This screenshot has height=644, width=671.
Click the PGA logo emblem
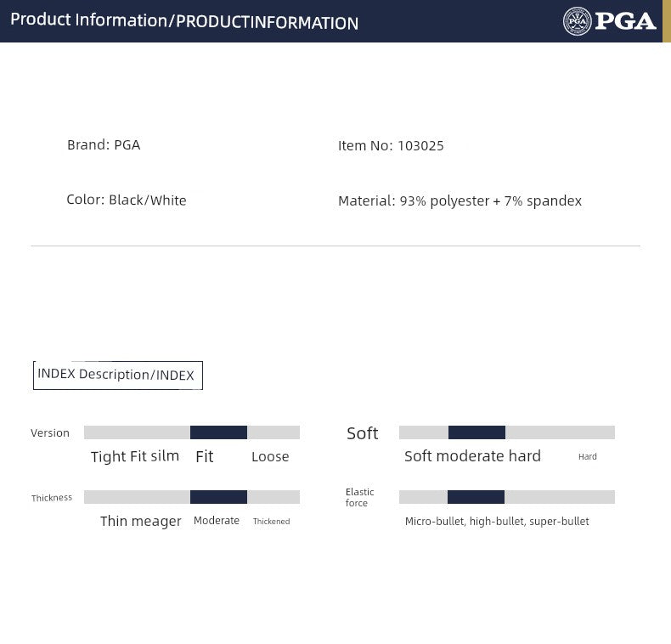coord(578,21)
